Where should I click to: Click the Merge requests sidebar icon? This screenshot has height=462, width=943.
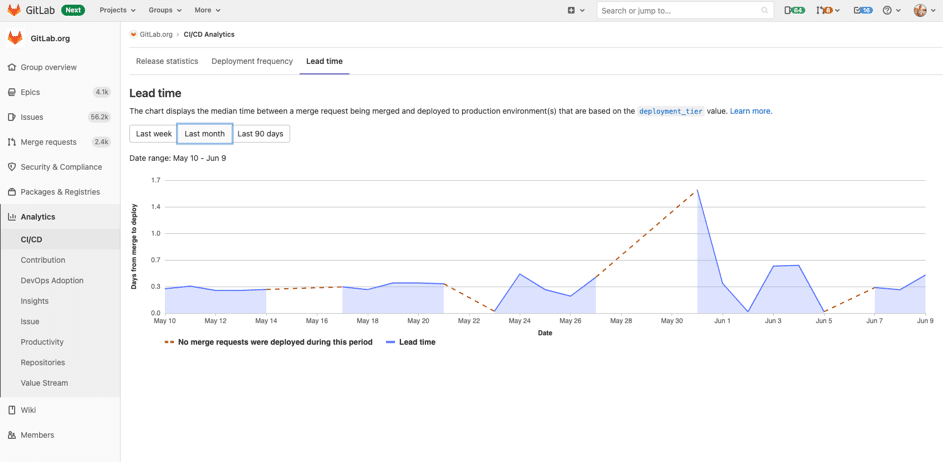(x=11, y=142)
